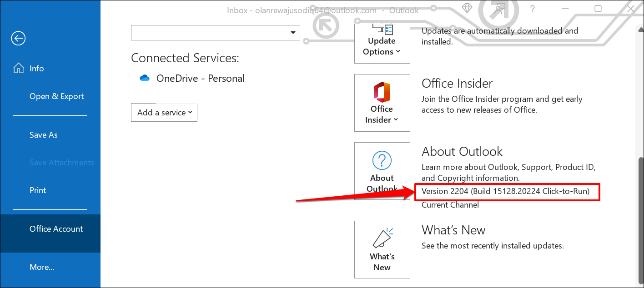Click the Office Insider logo button
This screenshot has height=288, width=644.
pyautogui.click(x=382, y=92)
